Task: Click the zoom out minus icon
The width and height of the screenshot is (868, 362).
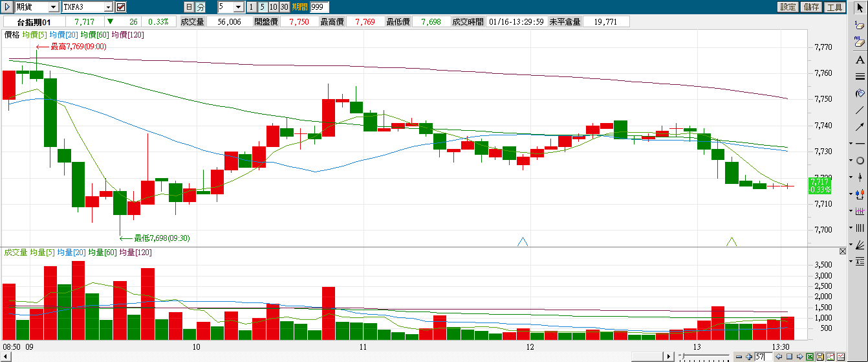Action: (x=739, y=357)
